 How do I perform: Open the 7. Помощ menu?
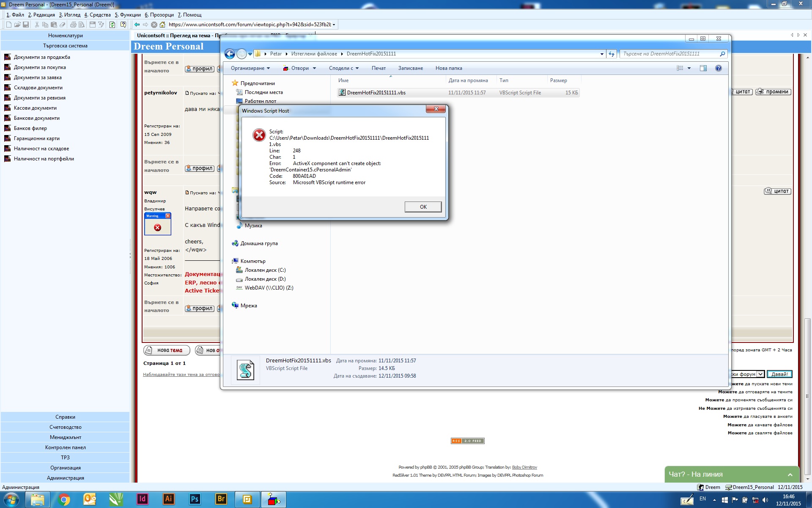189,15
